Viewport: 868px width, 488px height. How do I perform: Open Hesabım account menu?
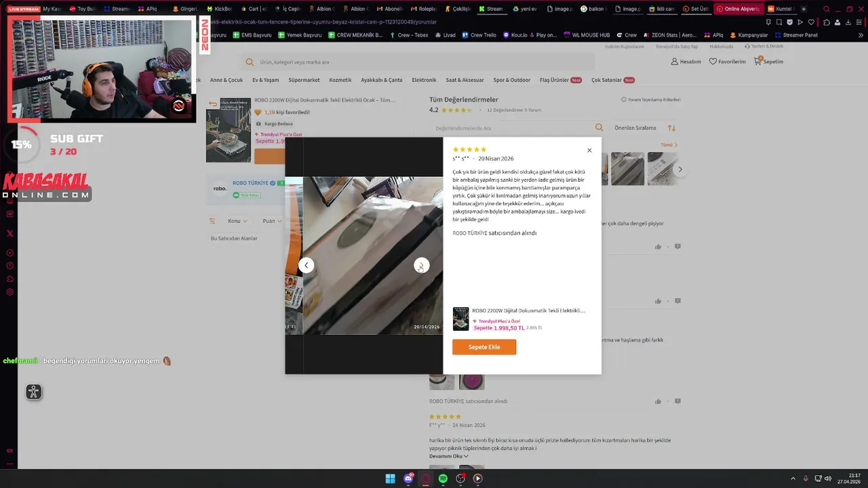pos(686,62)
